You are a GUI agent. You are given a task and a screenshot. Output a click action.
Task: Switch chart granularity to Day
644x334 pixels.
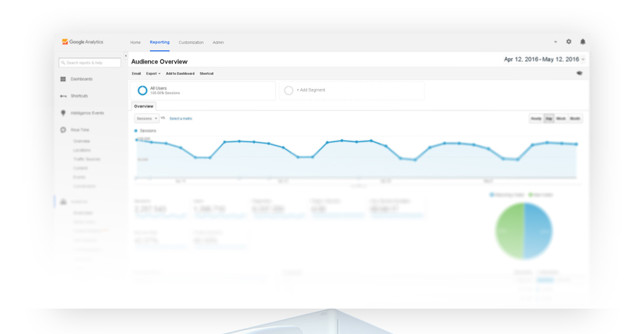(x=549, y=118)
